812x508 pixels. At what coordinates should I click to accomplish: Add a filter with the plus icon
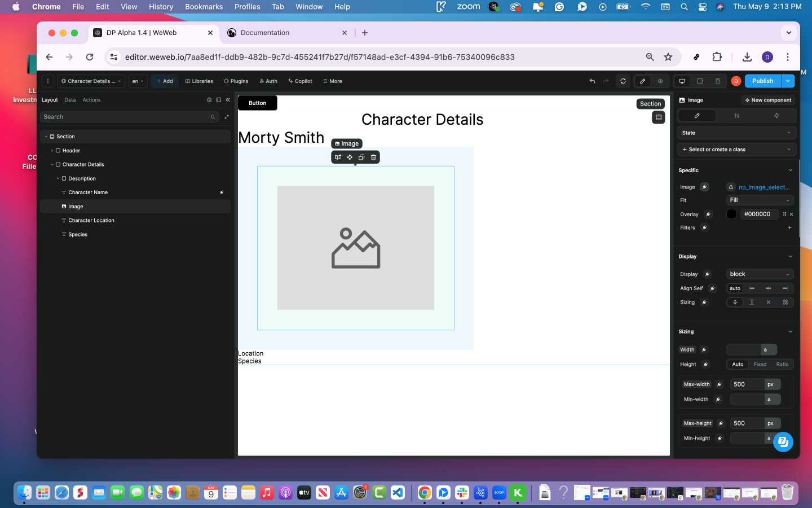point(789,228)
